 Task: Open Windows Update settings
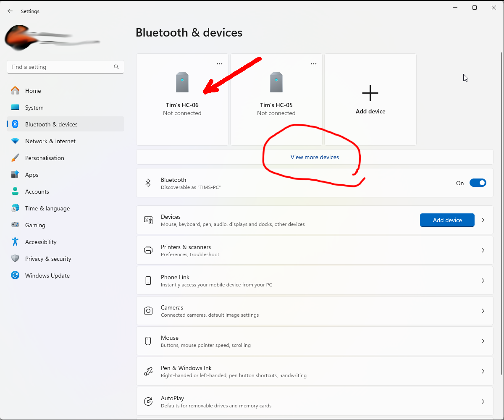pyautogui.click(x=15, y=275)
